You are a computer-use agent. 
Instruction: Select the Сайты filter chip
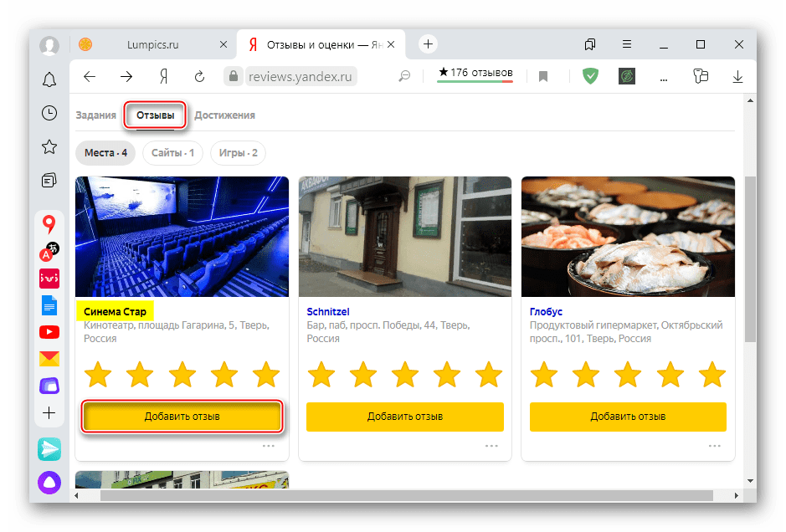173,153
